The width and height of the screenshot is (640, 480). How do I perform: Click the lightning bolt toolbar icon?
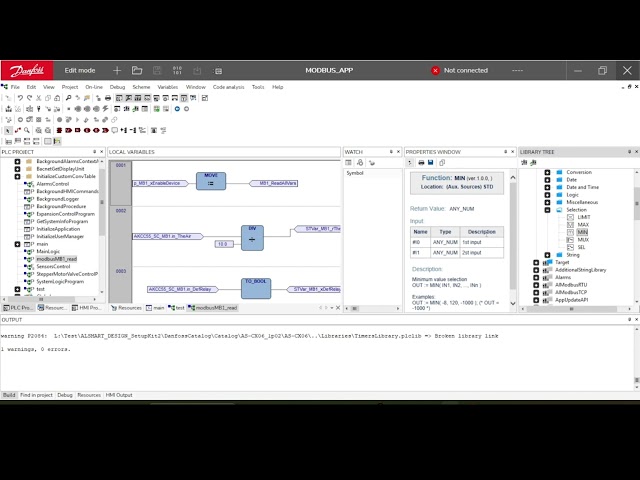click(x=105, y=109)
